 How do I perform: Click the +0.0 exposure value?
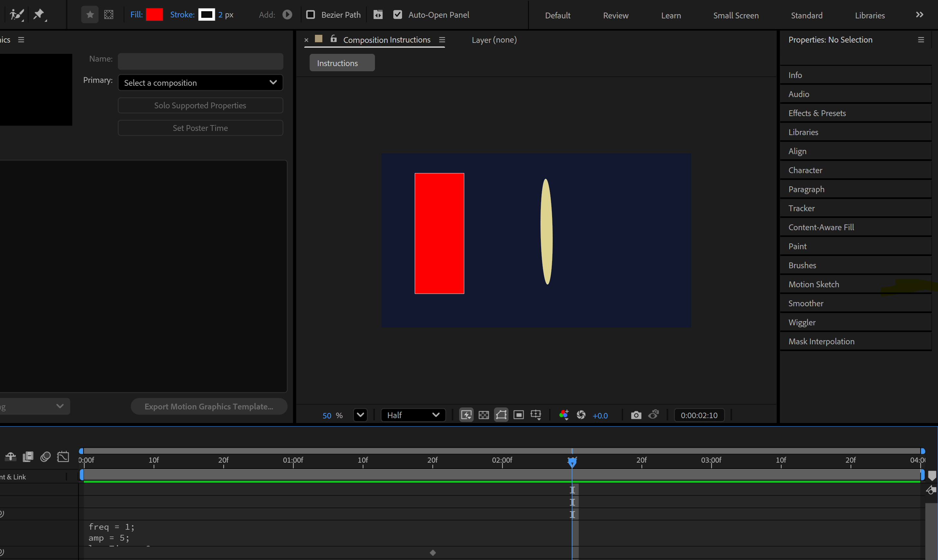point(600,416)
